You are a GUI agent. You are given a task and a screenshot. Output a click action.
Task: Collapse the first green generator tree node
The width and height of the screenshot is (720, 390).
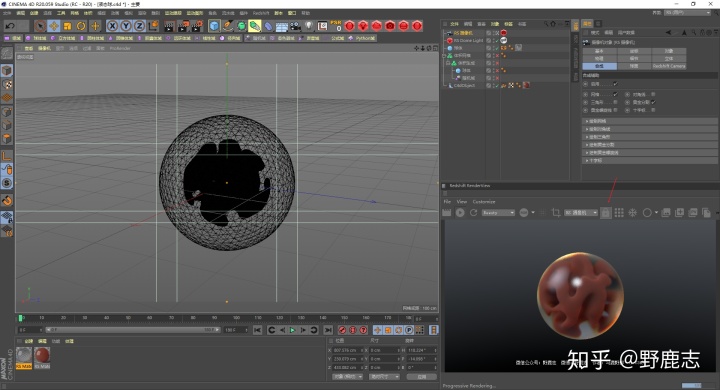444,56
